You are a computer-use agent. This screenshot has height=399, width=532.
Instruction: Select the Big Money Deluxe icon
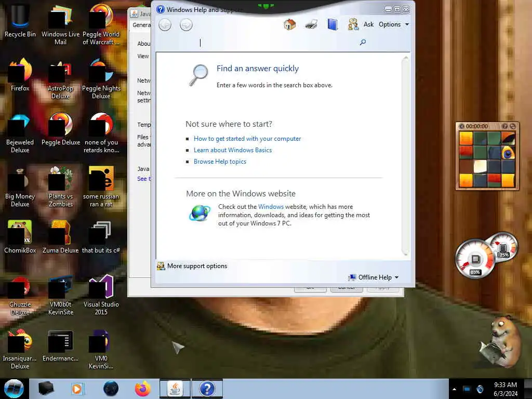point(20,187)
